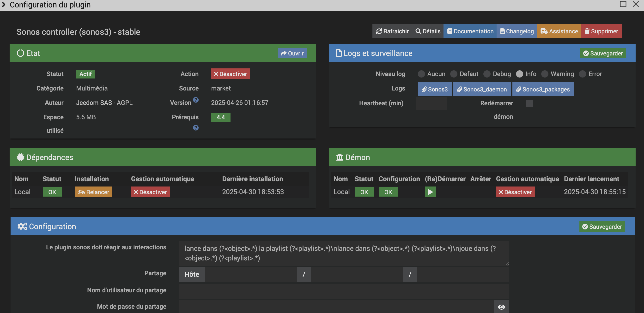Image resolution: width=644 pixels, height=313 pixels.
Task: Click the chevron beside Configuration du plugin
Action: click(x=4, y=5)
